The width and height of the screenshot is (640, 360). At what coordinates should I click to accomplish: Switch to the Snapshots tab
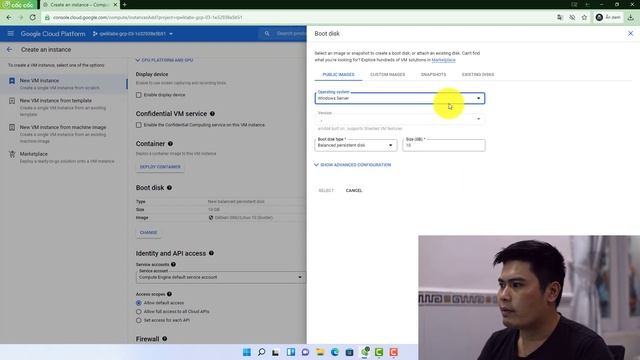point(433,75)
